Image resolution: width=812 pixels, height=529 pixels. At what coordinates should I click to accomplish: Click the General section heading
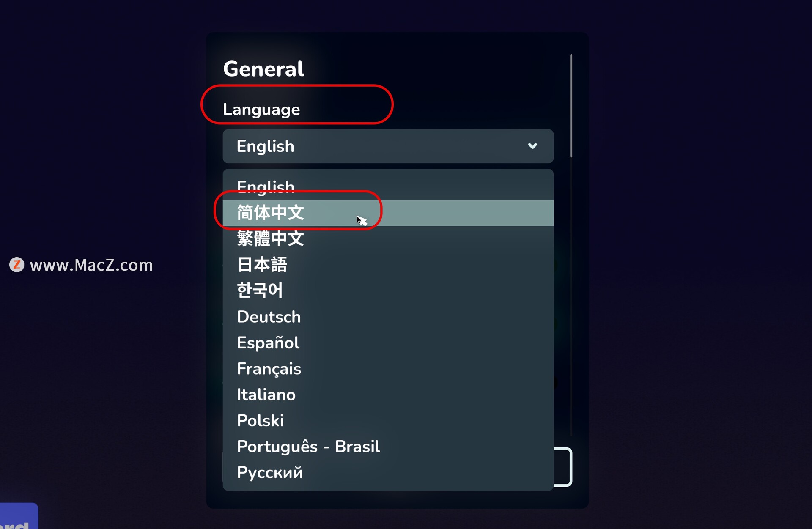coord(263,69)
